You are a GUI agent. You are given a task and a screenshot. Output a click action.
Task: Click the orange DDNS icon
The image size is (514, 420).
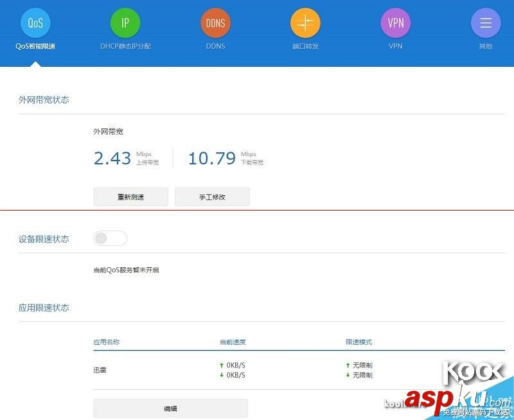pyautogui.click(x=215, y=22)
